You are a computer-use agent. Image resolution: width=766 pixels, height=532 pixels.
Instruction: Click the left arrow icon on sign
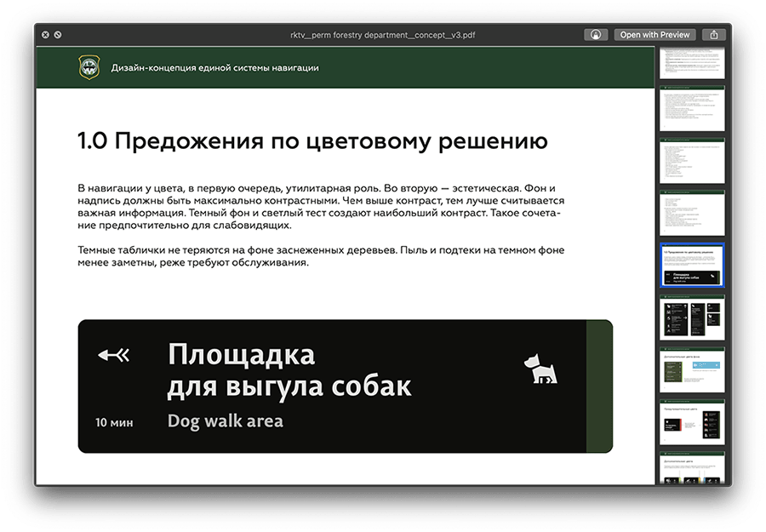pos(113,355)
